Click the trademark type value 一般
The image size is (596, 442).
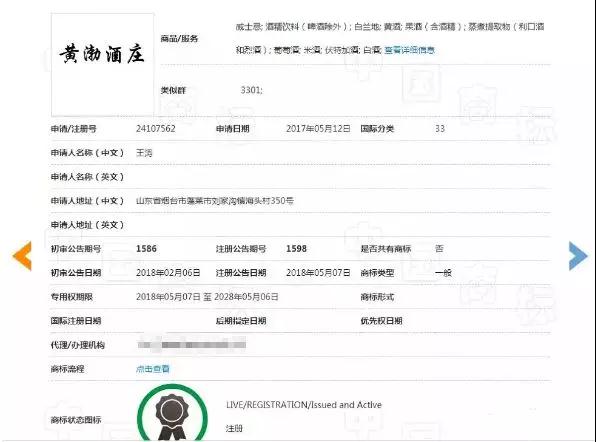tap(443, 273)
